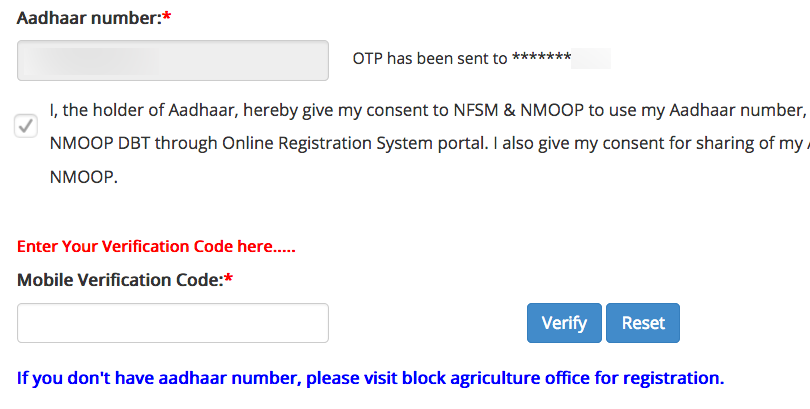
Task: Click the Aadhaar number input field
Action: click(173, 60)
